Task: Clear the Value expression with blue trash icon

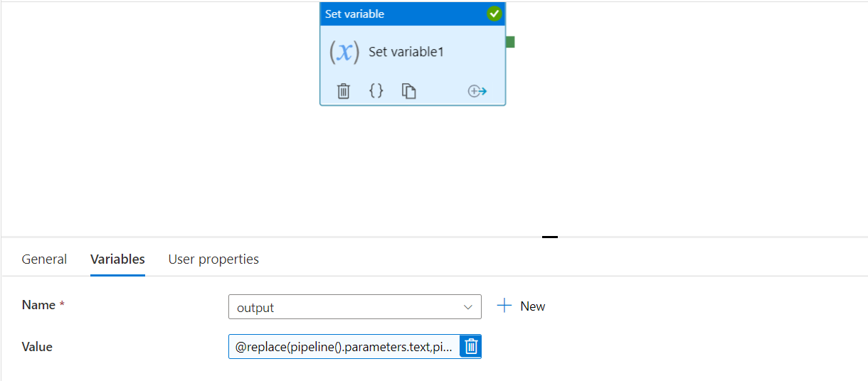Action: [x=470, y=346]
